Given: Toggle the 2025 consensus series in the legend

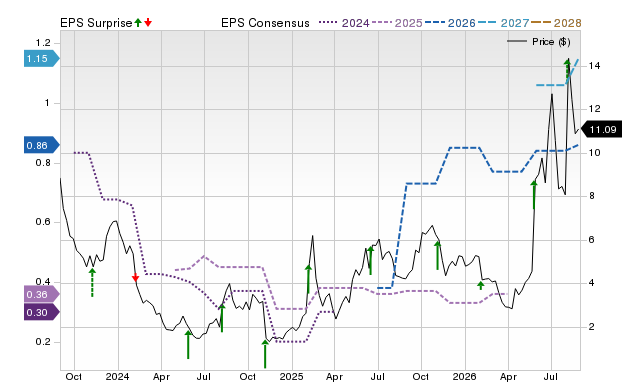Looking at the screenshot, I should click(397, 23).
